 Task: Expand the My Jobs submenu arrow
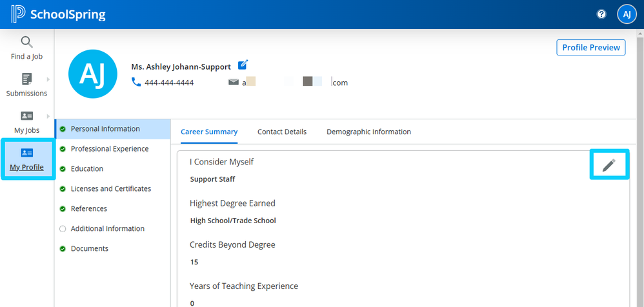coord(48,116)
